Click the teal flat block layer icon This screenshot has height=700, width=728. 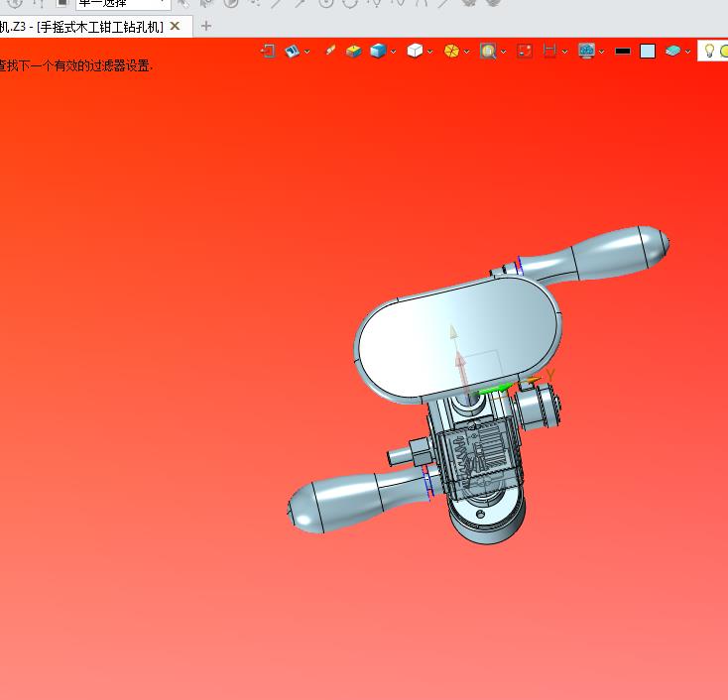pos(672,51)
